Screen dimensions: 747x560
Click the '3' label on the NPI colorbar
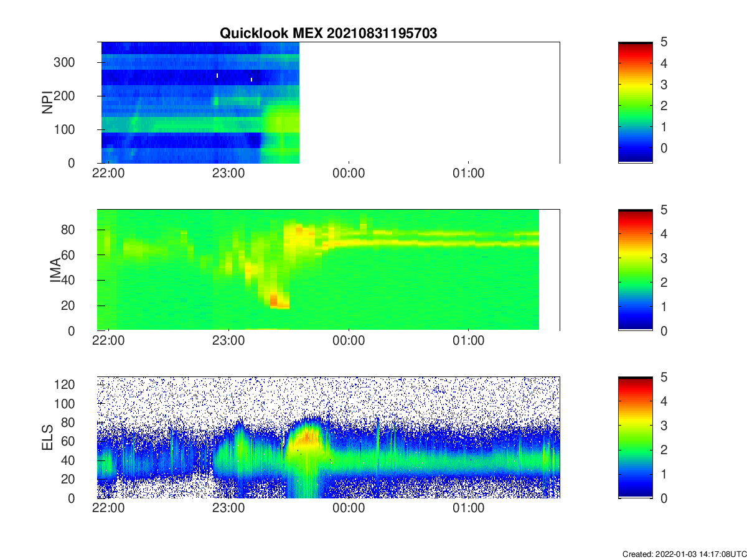pos(664,85)
